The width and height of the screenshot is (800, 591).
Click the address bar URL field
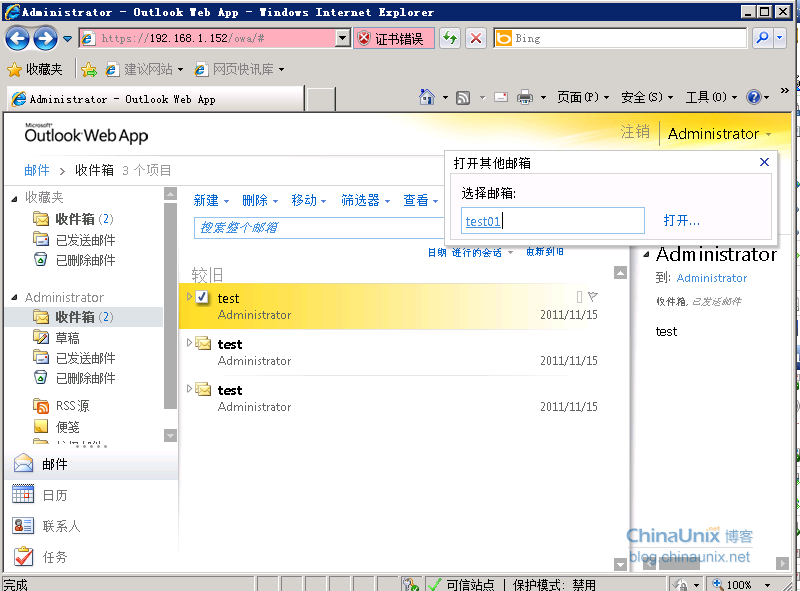coord(208,38)
